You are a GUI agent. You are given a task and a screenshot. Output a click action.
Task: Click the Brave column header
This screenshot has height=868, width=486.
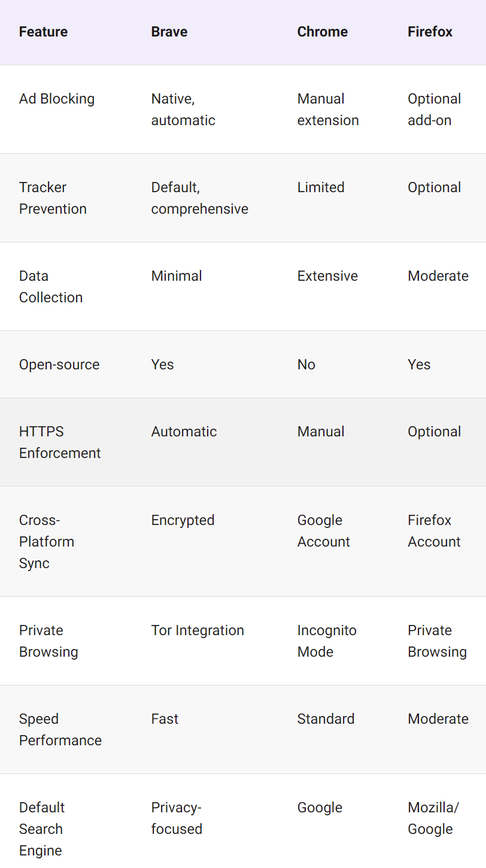click(x=169, y=32)
